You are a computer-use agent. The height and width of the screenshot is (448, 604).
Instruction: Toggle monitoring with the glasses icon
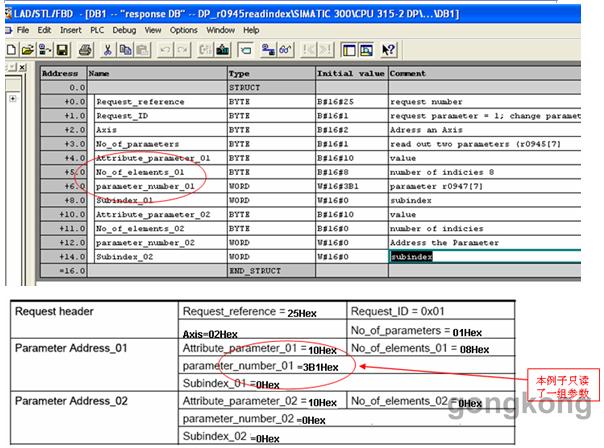pyautogui.click(x=285, y=50)
